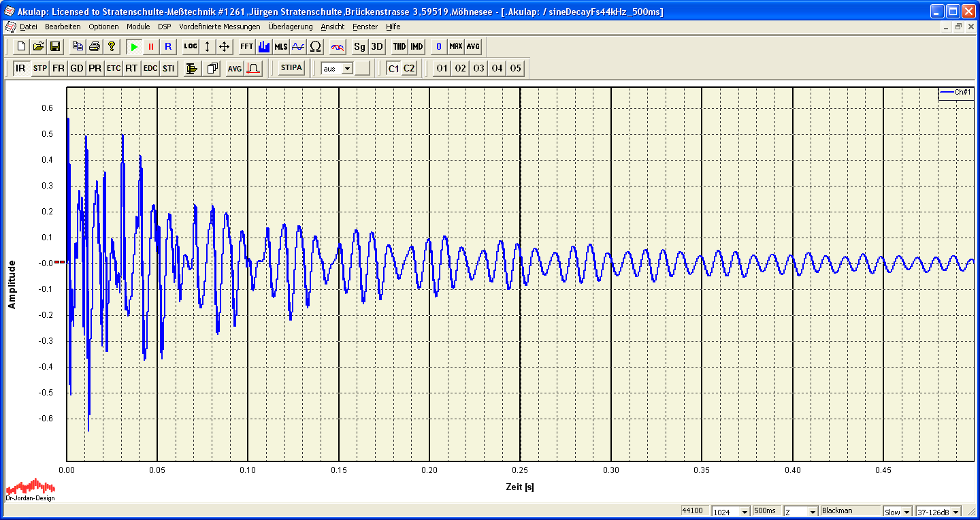
Task: Click the four-way move arrows icon
Action: tap(225, 47)
